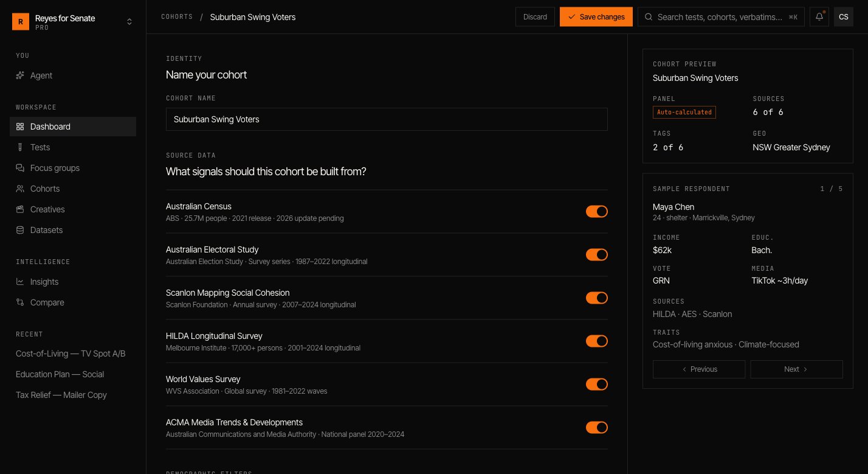Open Cost-of-Living — TV Spot A/B recent test
This screenshot has width=868, height=474.
click(71, 354)
